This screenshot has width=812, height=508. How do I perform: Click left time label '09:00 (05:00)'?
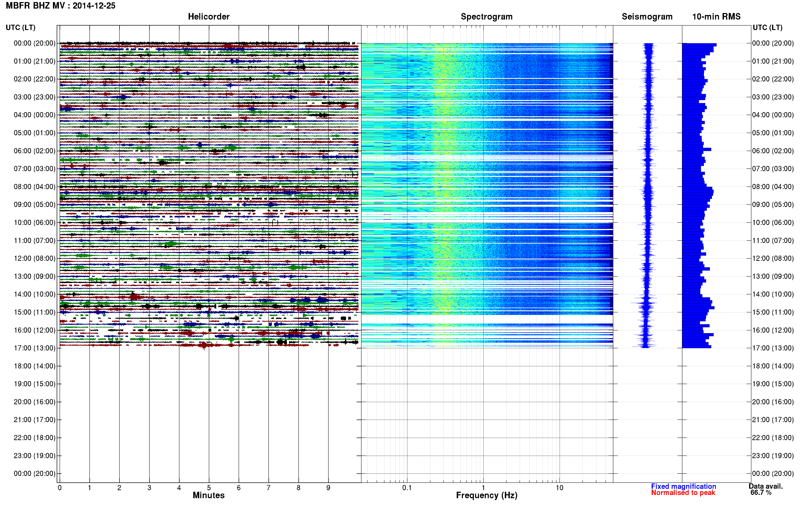pos(35,205)
